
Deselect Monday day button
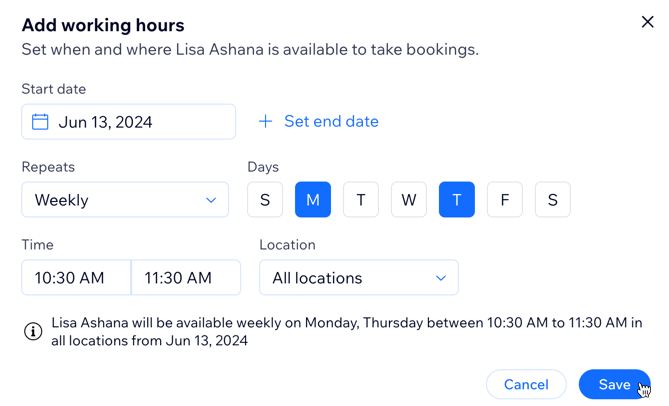click(x=313, y=200)
